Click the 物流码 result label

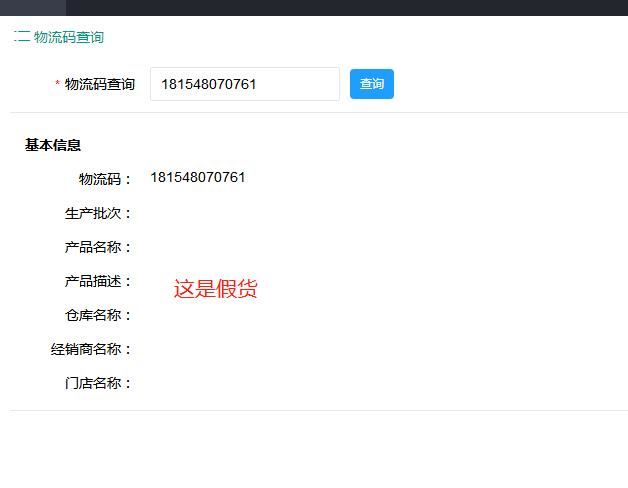[x=105, y=179]
